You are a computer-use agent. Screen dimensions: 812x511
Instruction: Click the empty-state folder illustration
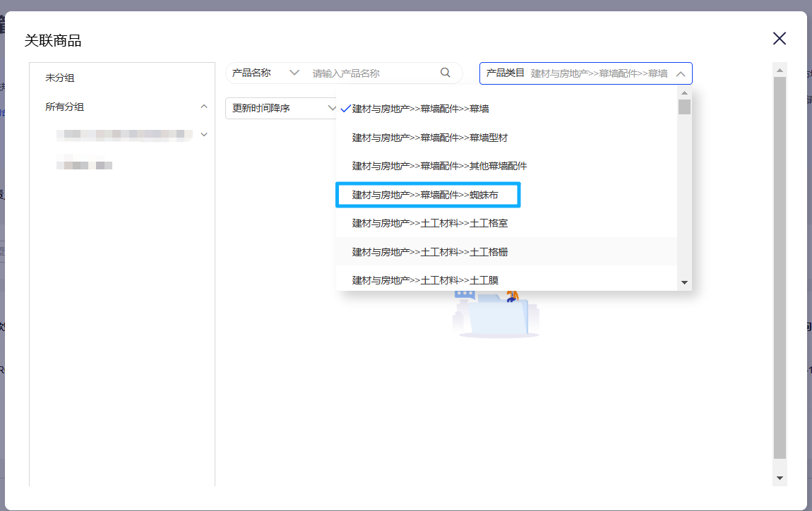[x=496, y=318]
